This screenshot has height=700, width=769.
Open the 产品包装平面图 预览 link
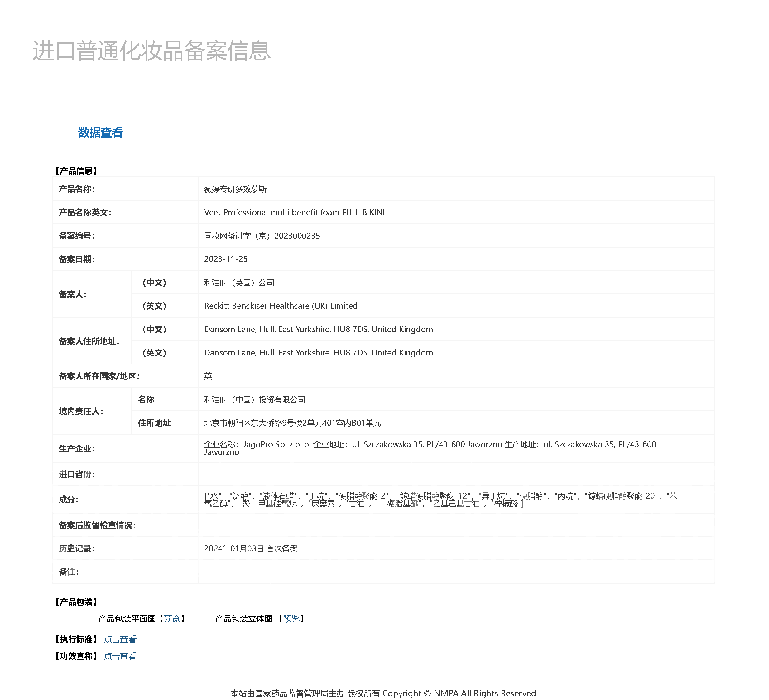[x=172, y=619]
